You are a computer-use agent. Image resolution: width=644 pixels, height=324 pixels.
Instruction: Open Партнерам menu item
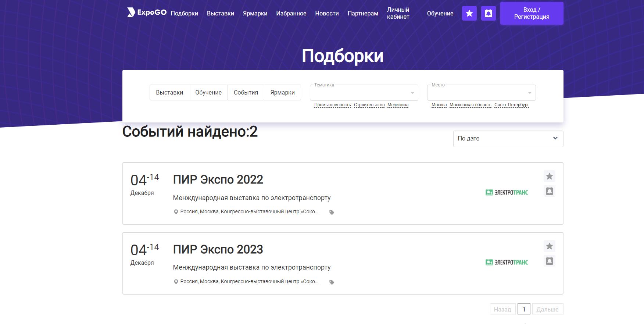coord(363,14)
